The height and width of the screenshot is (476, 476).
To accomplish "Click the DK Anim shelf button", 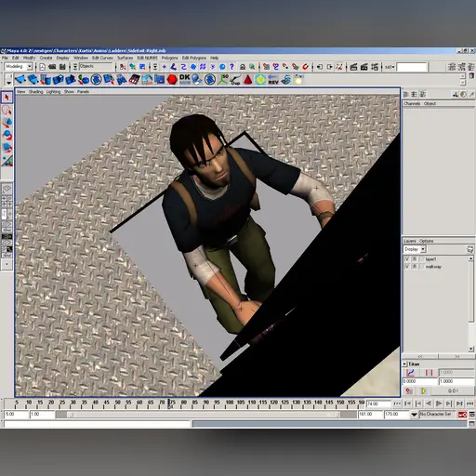I will (x=185, y=79).
